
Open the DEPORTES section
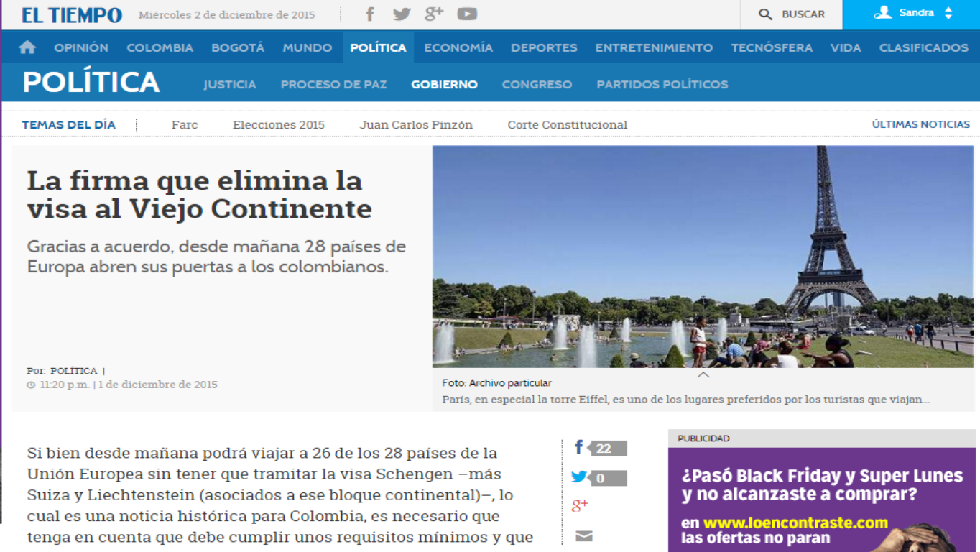pyautogui.click(x=544, y=47)
